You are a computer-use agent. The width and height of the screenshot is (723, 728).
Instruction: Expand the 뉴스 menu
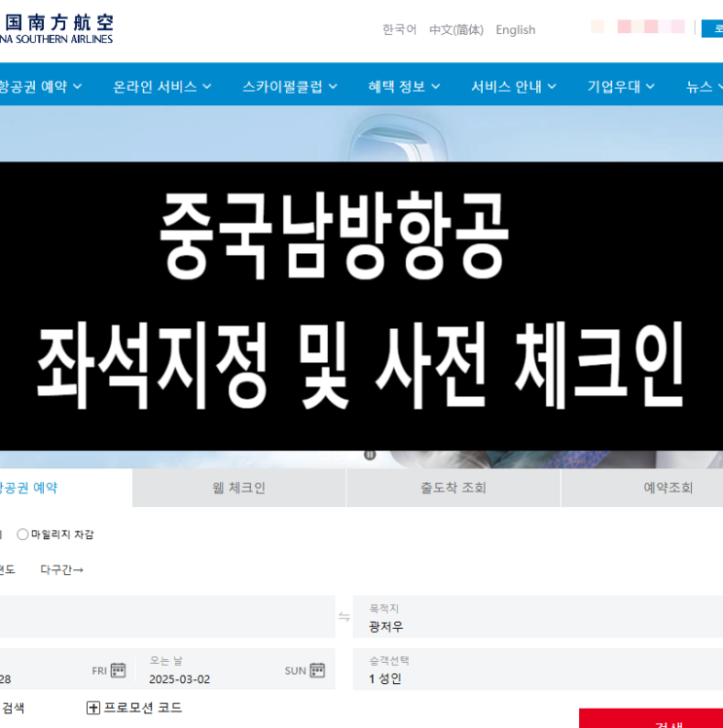(x=704, y=87)
